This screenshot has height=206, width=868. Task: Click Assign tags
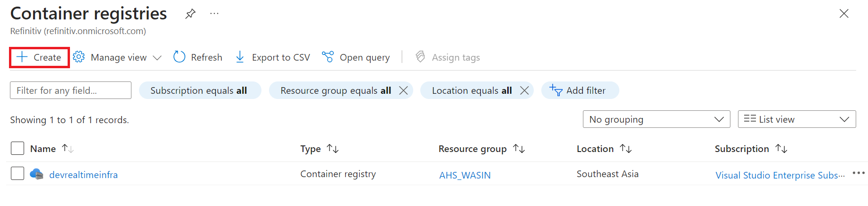pyautogui.click(x=448, y=57)
